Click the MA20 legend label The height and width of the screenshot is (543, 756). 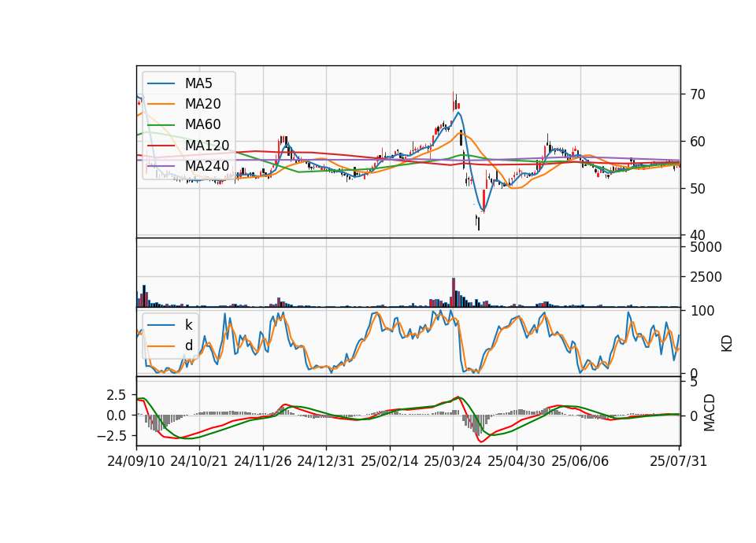(x=202, y=104)
